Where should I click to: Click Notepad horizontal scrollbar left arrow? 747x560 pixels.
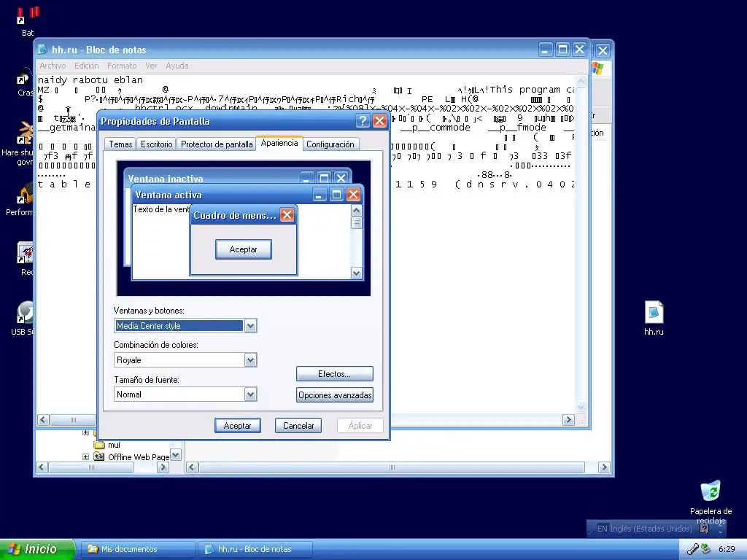click(x=43, y=420)
